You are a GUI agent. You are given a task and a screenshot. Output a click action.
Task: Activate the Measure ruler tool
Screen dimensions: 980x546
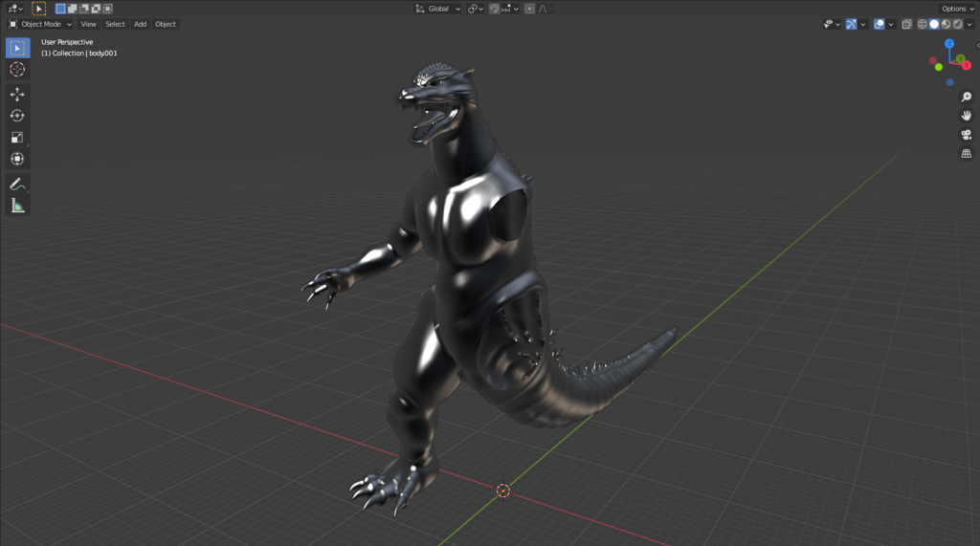pyautogui.click(x=17, y=206)
